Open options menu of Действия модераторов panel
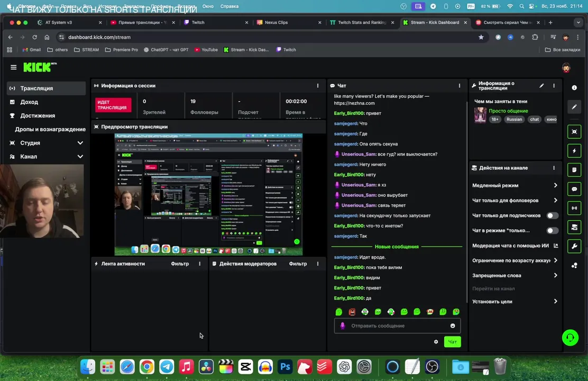The height and width of the screenshot is (381, 588). pyautogui.click(x=318, y=264)
